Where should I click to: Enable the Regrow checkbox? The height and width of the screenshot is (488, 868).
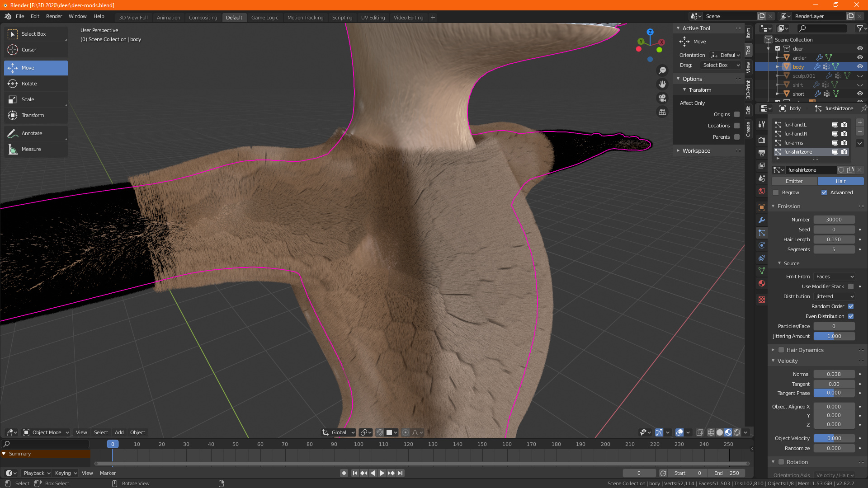point(776,192)
